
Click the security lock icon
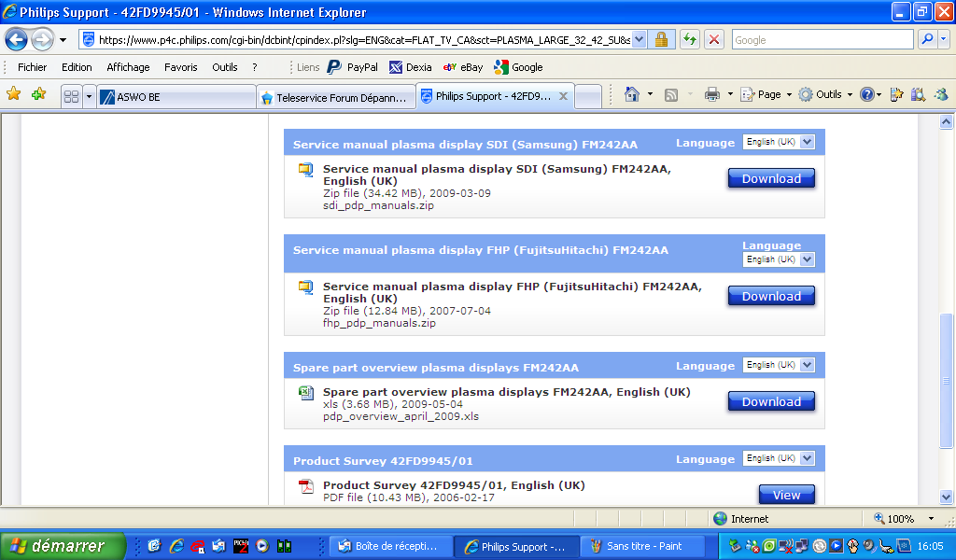(x=661, y=40)
